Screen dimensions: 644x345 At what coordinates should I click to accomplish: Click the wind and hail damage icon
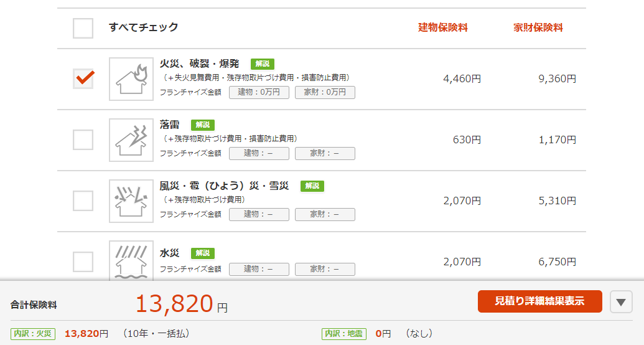point(131,201)
